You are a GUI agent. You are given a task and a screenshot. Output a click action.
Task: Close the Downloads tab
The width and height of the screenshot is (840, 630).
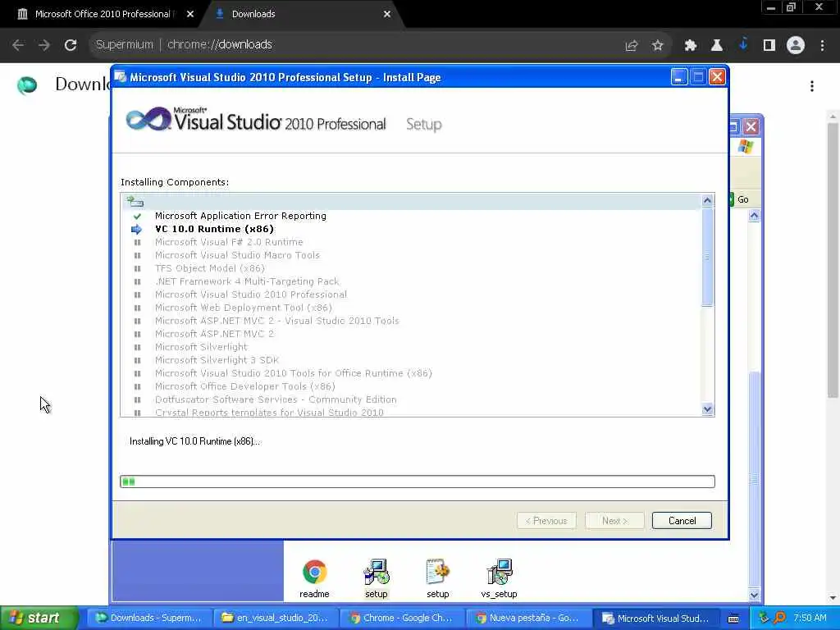[387, 15]
